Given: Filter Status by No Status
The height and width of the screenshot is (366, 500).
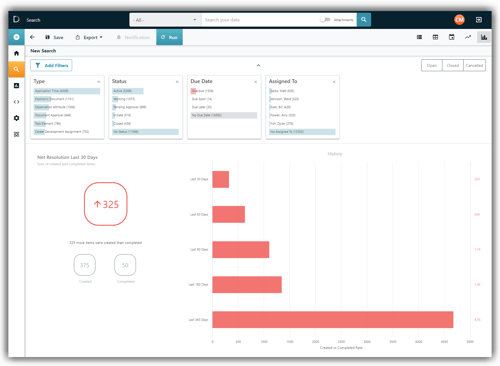Looking at the screenshot, I should point(145,132).
